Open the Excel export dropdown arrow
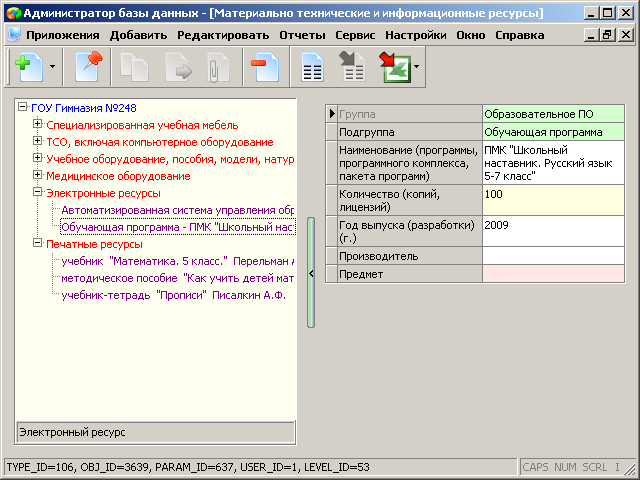Screen dimensions: 640x480 point(416,67)
